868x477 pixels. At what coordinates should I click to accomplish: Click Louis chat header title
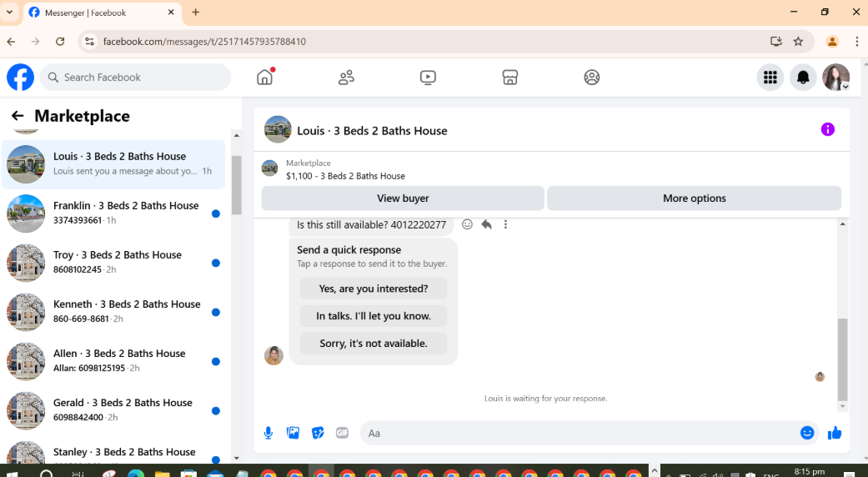coord(372,131)
